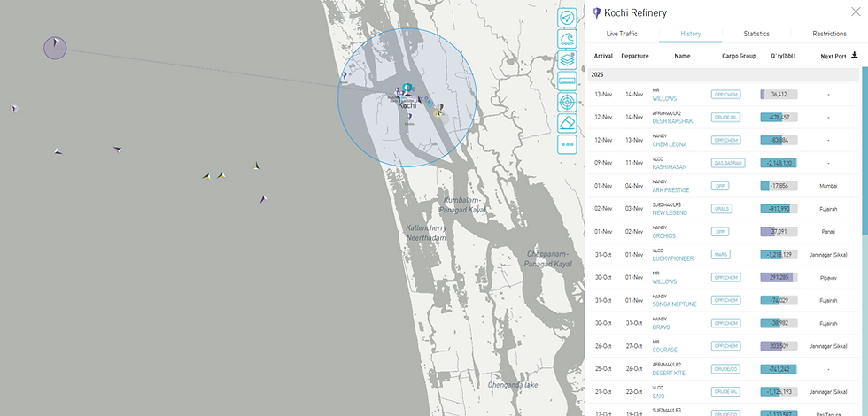Click the DPP tag for ORCHIDS
Screen dimensions: 868x416
(x=719, y=232)
